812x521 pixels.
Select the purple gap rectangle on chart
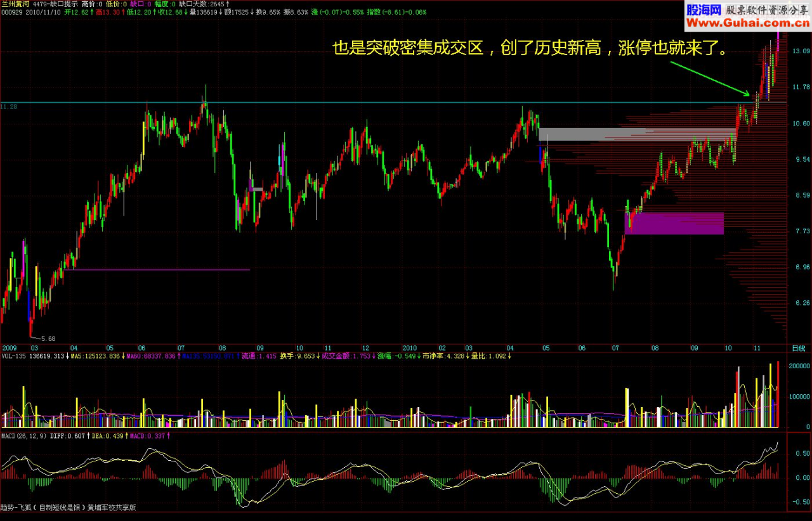[x=674, y=224]
